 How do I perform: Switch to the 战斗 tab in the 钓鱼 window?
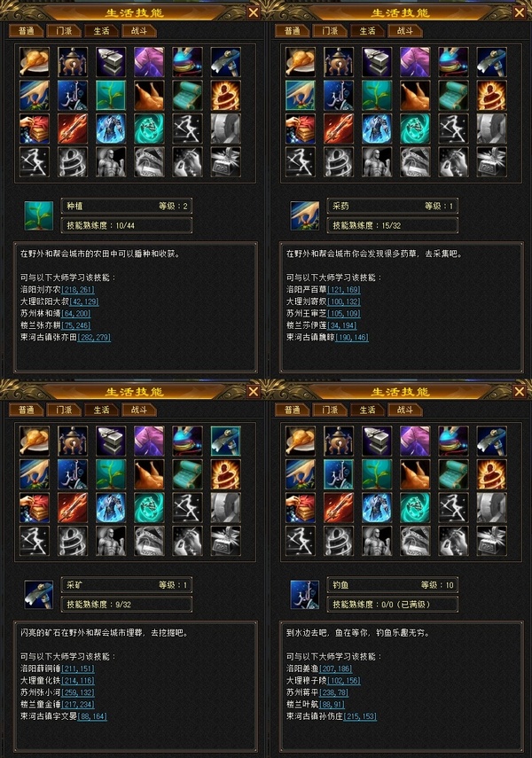pos(405,410)
